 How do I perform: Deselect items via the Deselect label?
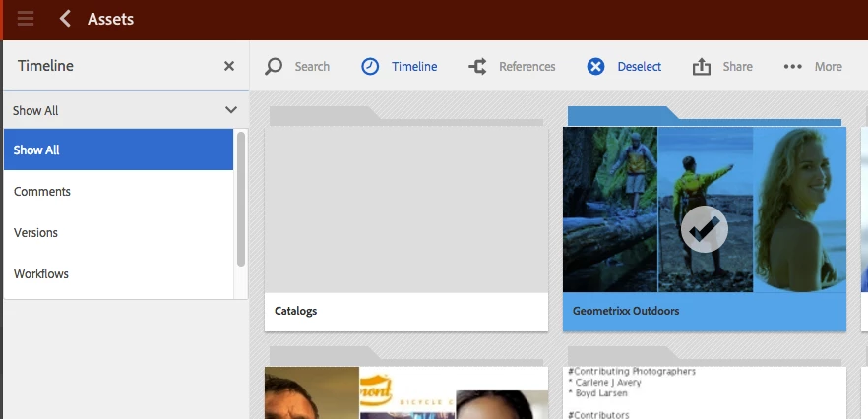click(640, 67)
